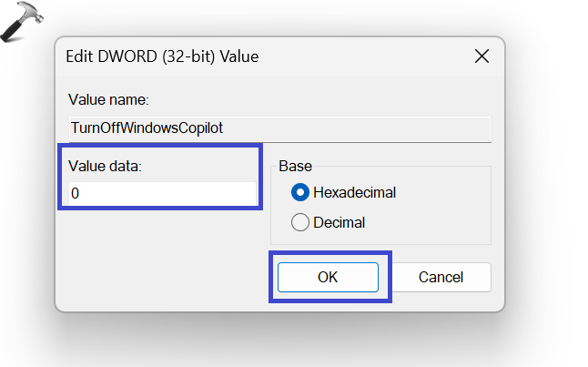Screen dimensions: 588x367
Task: Choose the Decimal base option
Action: coord(299,222)
